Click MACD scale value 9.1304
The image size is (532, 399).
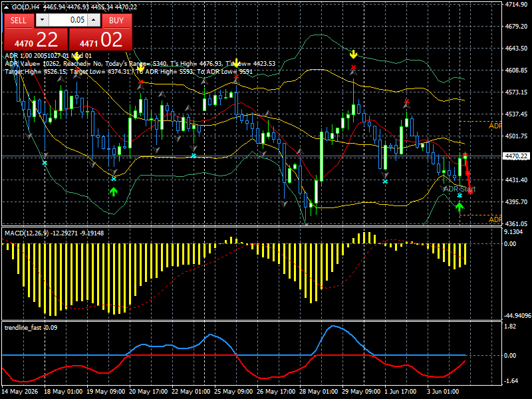tap(513, 232)
